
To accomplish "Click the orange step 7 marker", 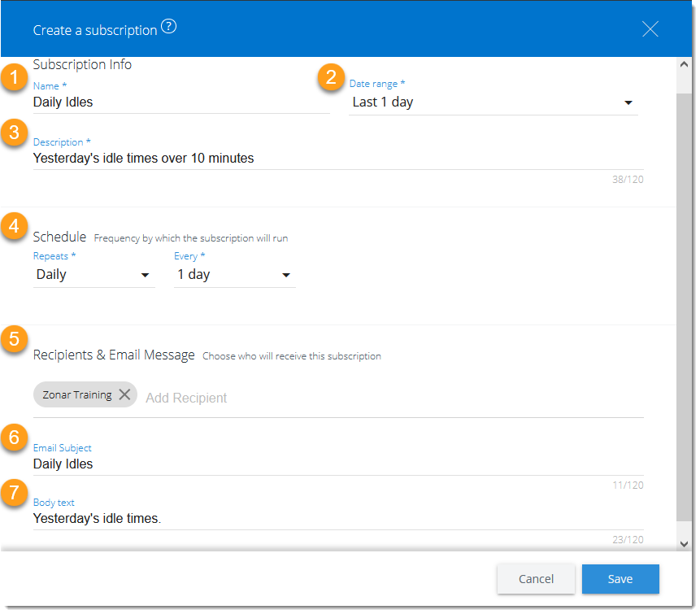I will tap(15, 492).
